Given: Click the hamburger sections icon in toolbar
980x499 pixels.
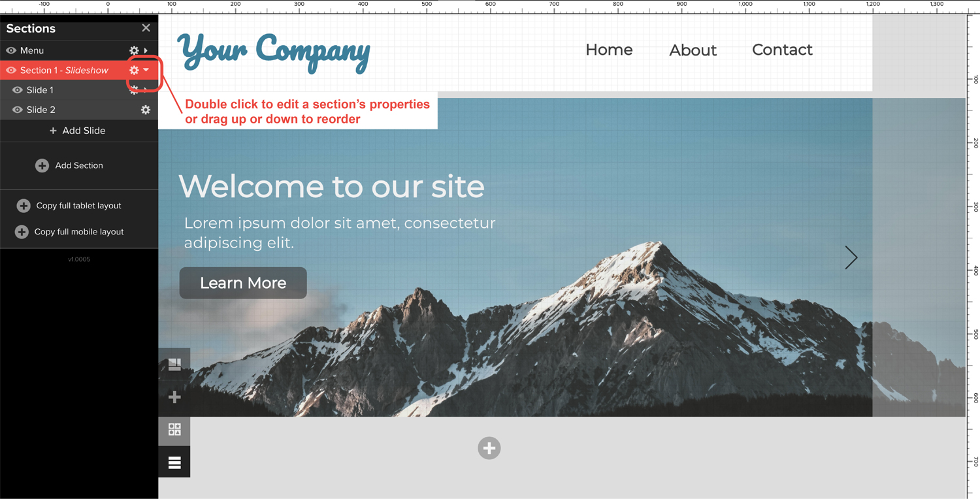Looking at the screenshot, I should (174, 462).
